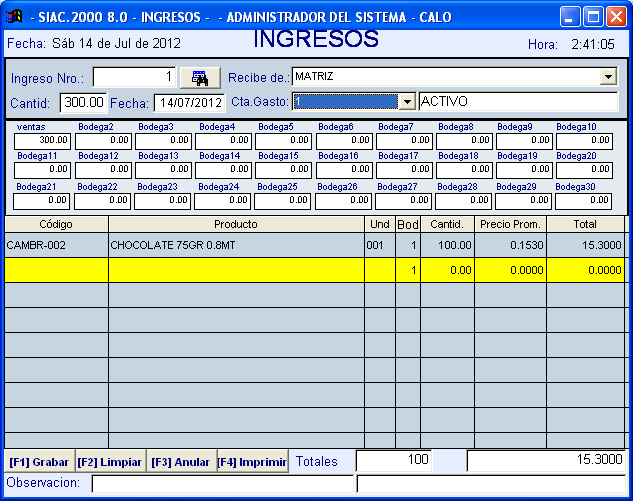Click the ACTIVO text field
Image resolution: width=633 pixels, height=501 pixels.
(x=518, y=102)
